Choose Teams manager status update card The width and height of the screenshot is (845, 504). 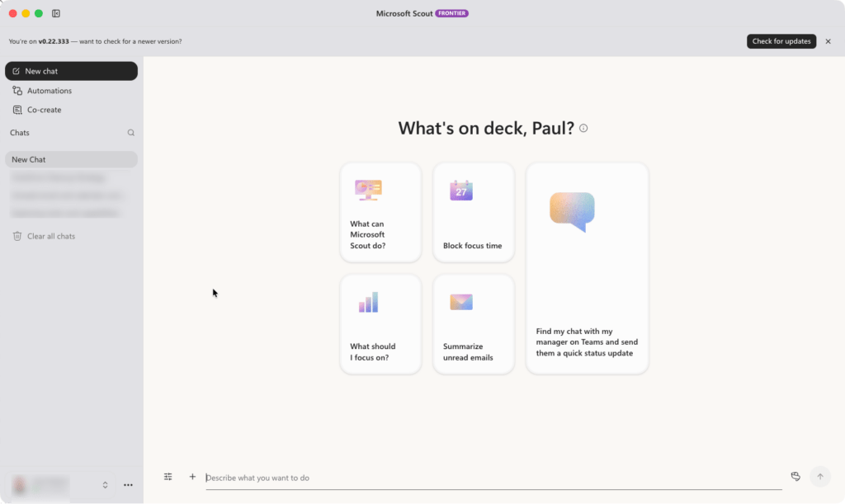pos(588,269)
